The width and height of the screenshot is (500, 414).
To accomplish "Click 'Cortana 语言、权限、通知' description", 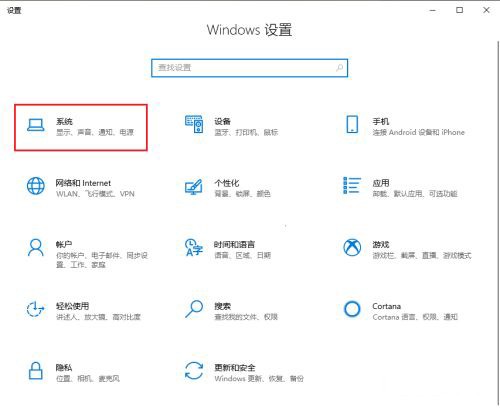I will coord(415,317).
